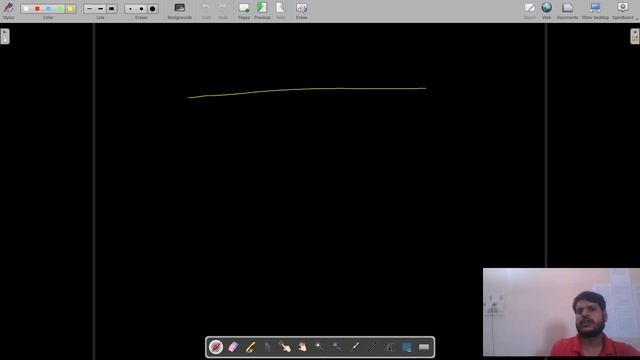Choose the medium eraser size
This screenshot has width=640, height=360.
pyautogui.click(x=141, y=9)
